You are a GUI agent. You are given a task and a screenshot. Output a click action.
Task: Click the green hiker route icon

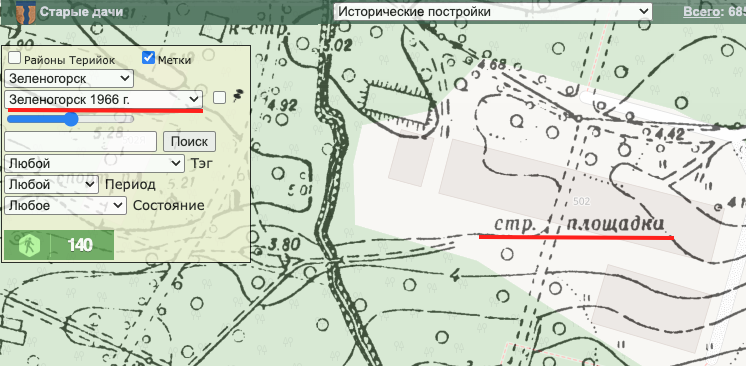pyautogui.click(x=29, y=246)
